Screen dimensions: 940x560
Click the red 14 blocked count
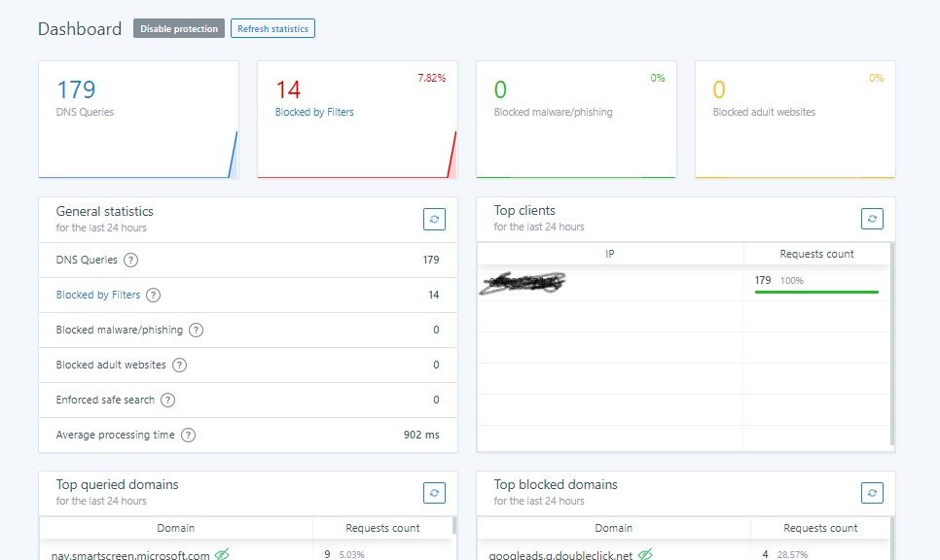point(288,89)
